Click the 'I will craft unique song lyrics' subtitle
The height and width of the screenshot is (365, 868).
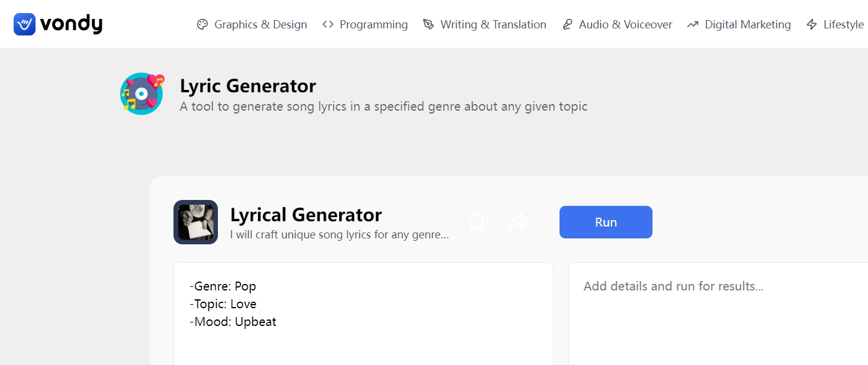339,235
